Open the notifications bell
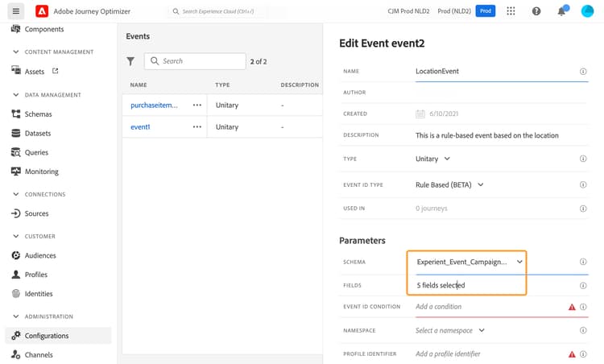 (x=561, y=11)
